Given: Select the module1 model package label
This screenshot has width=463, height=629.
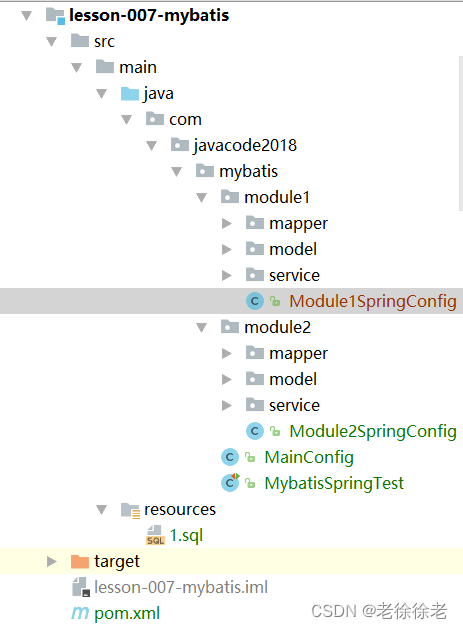Looking at the screenshot, I should 293,250.
